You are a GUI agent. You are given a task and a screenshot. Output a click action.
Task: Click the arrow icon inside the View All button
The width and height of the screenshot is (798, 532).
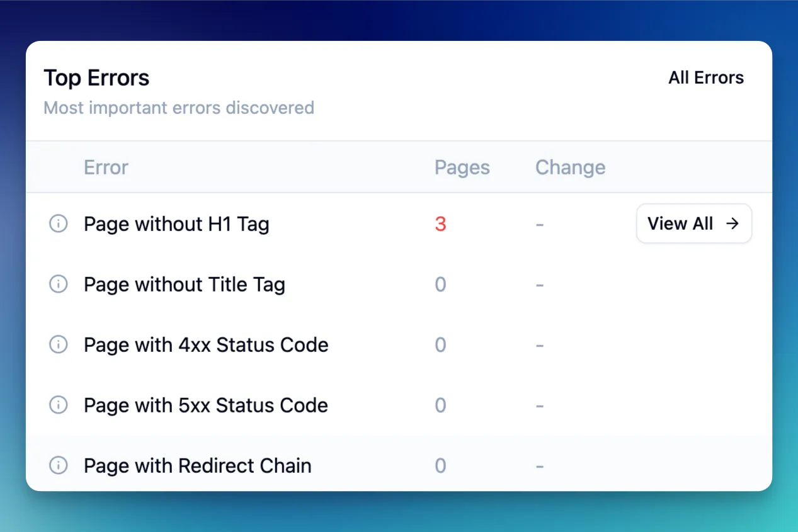732,223
